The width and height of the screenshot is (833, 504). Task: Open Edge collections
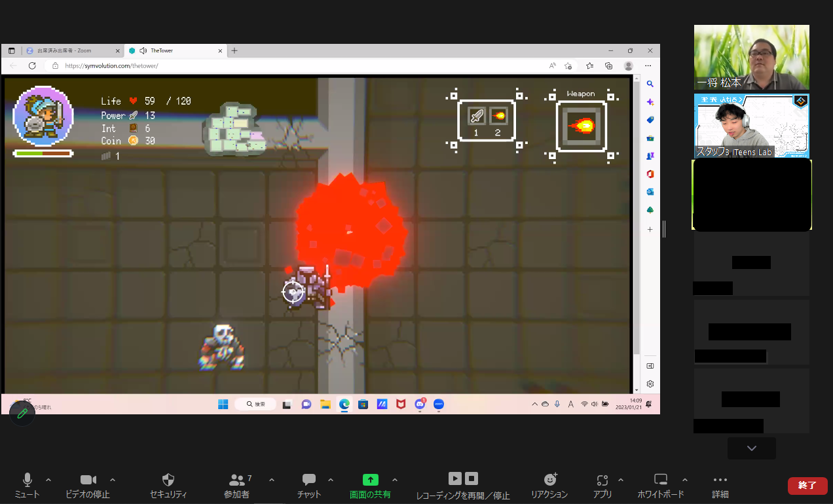point(608,65)
